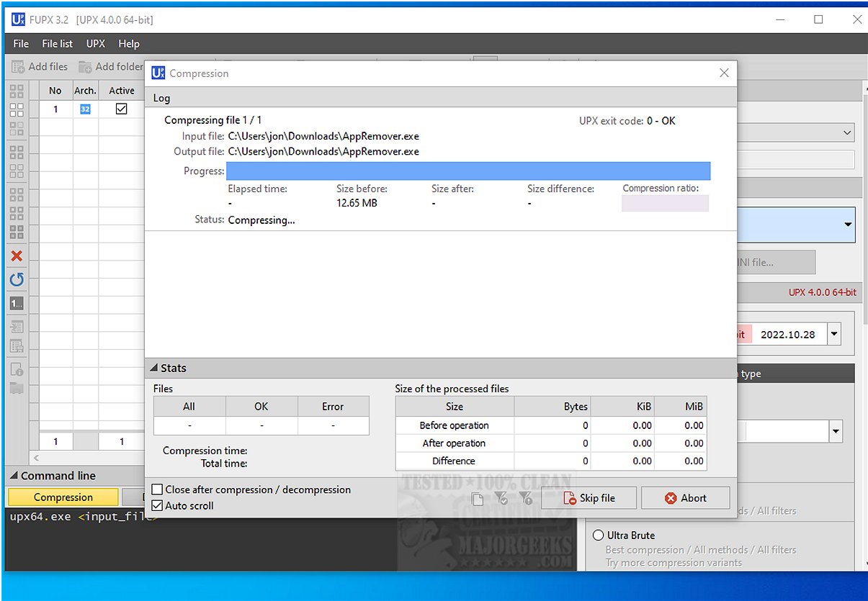Click Add folder in the toolbar
868x601 pixels.
[111, 66]
